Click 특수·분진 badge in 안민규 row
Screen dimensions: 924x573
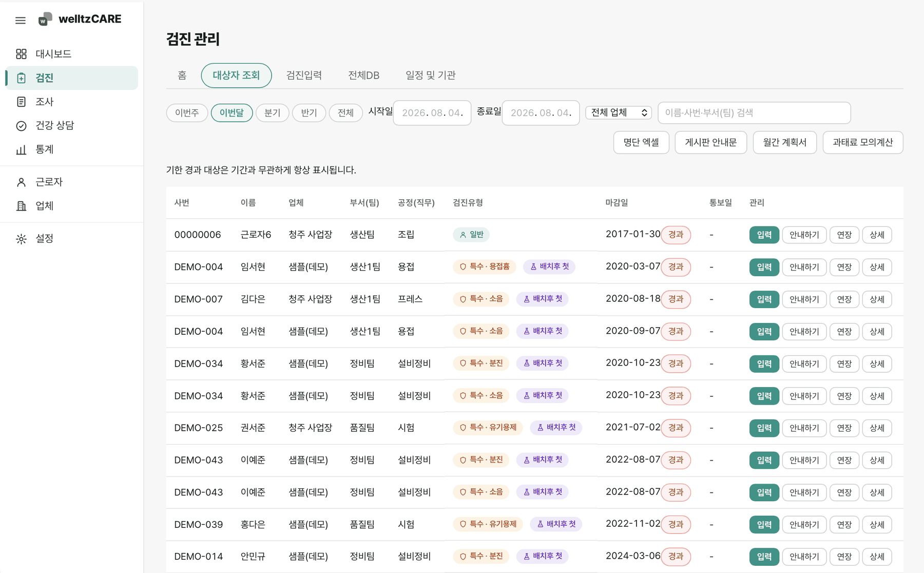point(481,556)
